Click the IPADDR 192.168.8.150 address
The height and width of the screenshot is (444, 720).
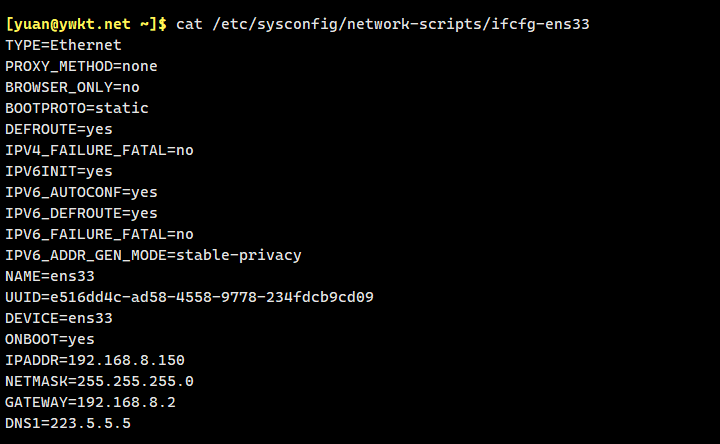tap(126, 360)
